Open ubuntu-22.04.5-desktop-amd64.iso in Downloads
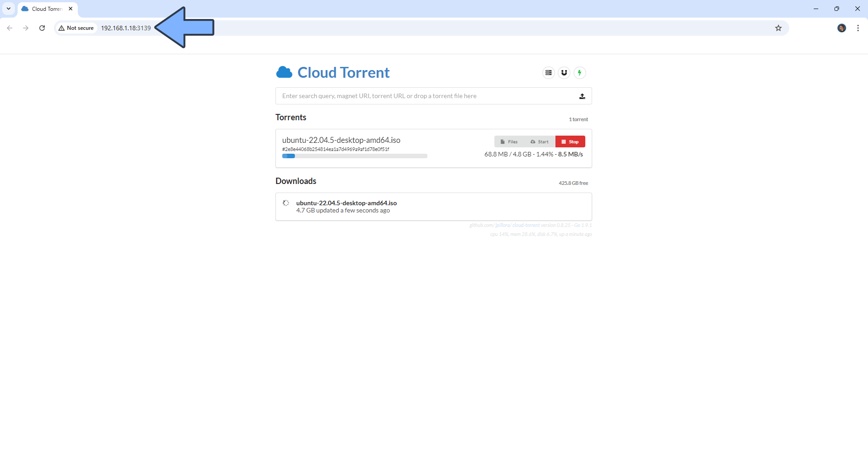The height and width of the screenshot is (462, 868). pyautogui.click(x=346, y=203)
